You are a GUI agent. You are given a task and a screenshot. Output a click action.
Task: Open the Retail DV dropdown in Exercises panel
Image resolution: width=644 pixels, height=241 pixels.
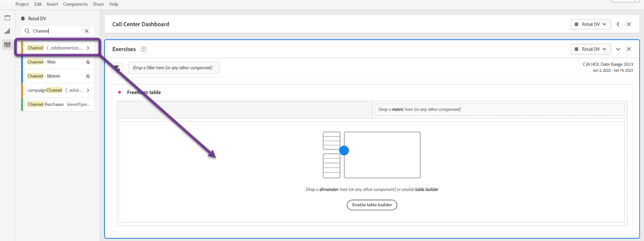[591, 49]
